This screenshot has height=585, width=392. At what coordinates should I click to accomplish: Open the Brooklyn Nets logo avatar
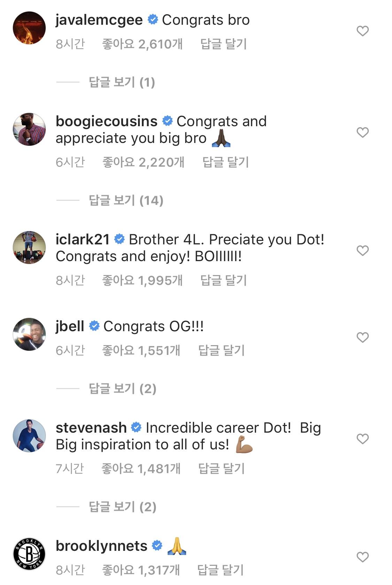(x=29, y=554)
